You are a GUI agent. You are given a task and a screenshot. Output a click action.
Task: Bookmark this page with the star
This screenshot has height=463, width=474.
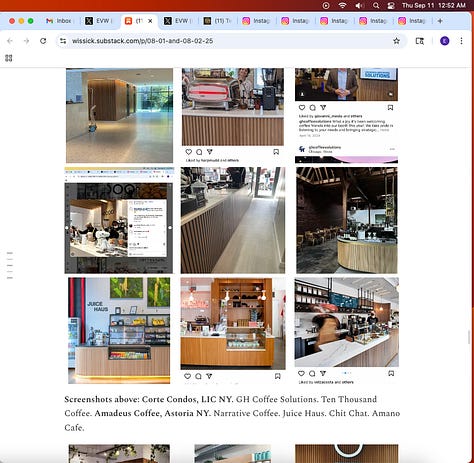396,41
